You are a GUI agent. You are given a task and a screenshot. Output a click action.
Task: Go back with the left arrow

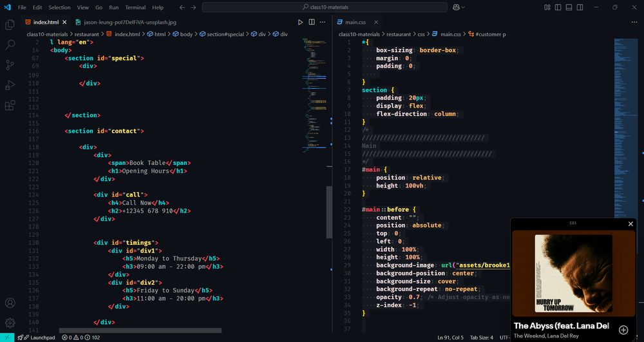tap(182, 7)
